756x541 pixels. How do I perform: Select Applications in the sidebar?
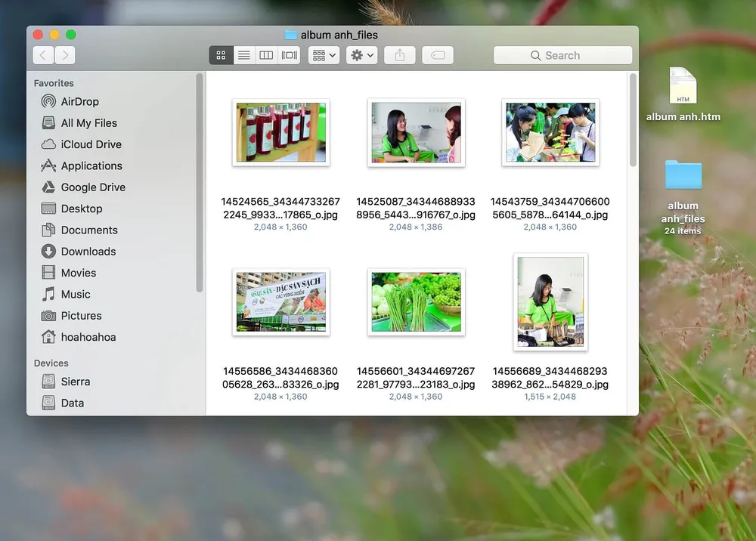[91, 166]
